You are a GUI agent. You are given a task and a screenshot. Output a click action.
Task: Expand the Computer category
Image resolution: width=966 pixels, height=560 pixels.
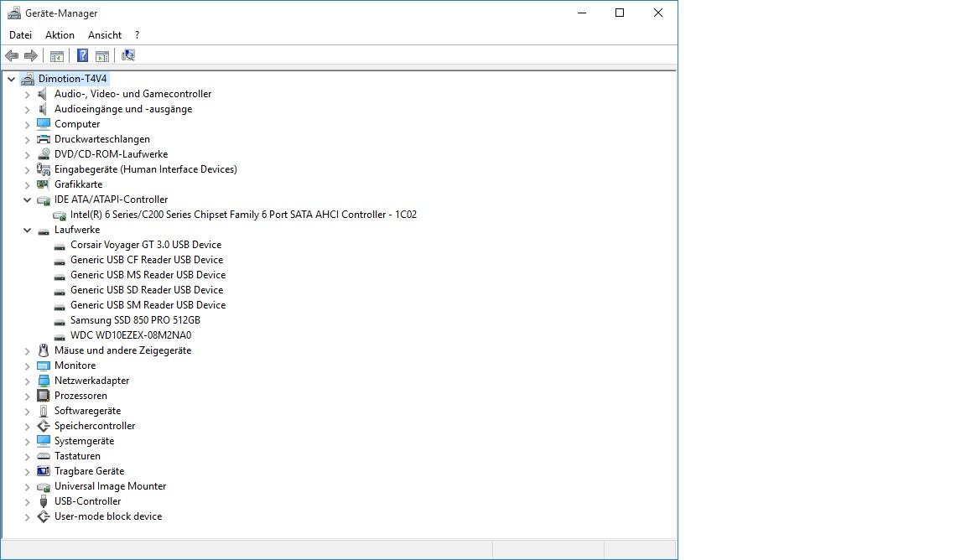[x=27, y=124]
